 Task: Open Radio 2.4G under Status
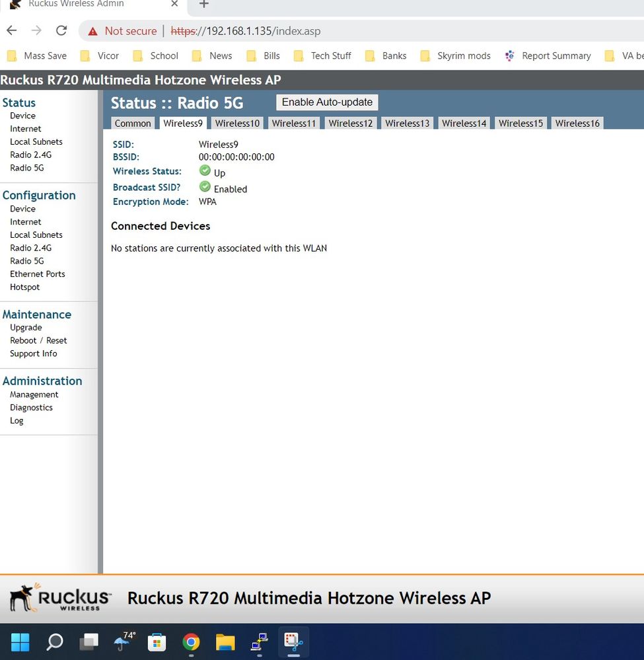pyautogui.click(x=30, y=155)
